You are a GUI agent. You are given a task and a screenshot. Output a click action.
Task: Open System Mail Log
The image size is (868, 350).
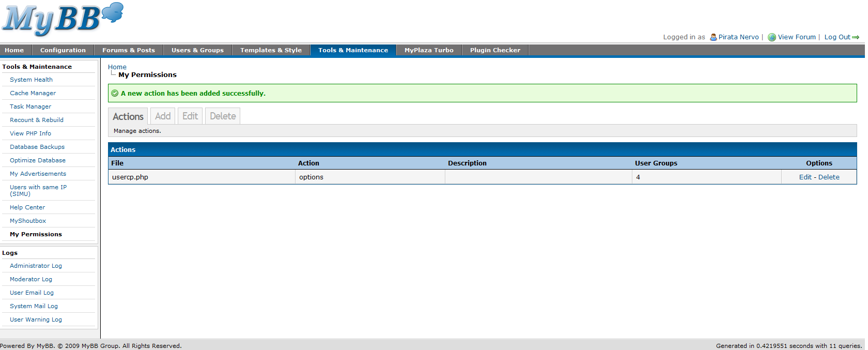(34, 306)
